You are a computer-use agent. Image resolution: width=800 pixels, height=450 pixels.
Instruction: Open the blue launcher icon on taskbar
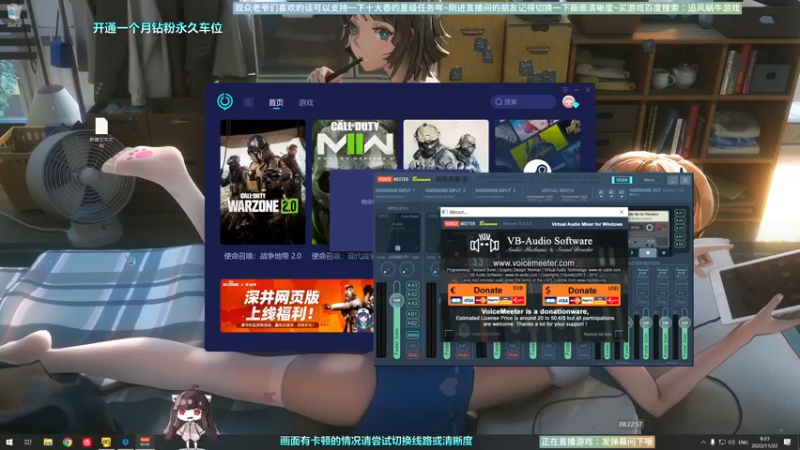click(x=126, y=442)
